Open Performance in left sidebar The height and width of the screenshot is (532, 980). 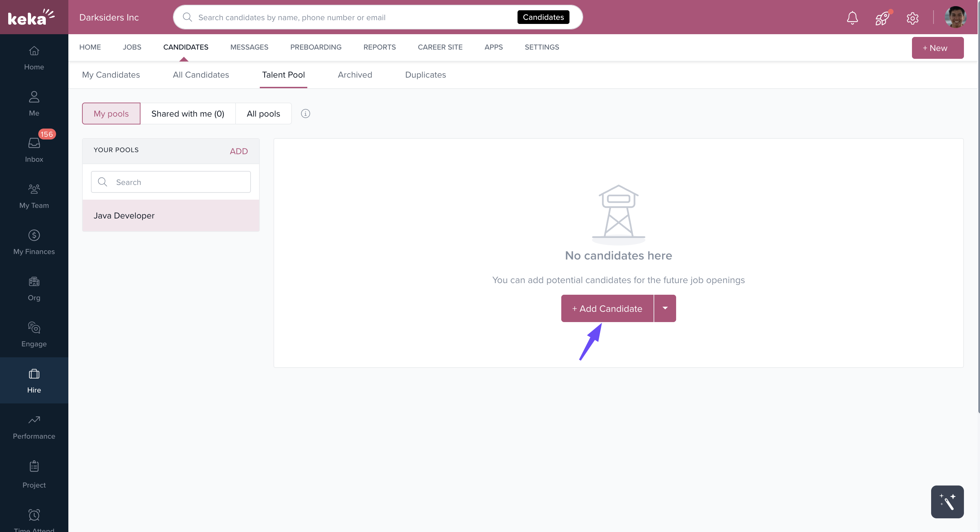click(34, 427)
